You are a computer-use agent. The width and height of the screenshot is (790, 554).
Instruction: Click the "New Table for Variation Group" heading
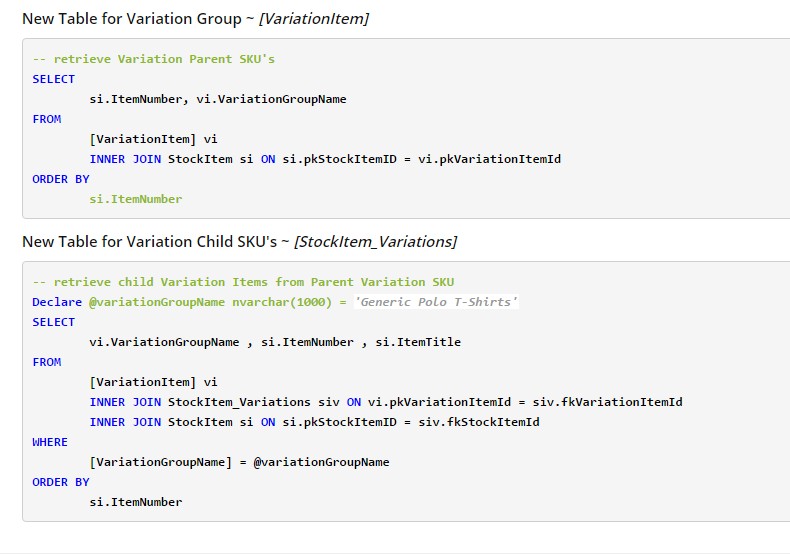(130, 19)
